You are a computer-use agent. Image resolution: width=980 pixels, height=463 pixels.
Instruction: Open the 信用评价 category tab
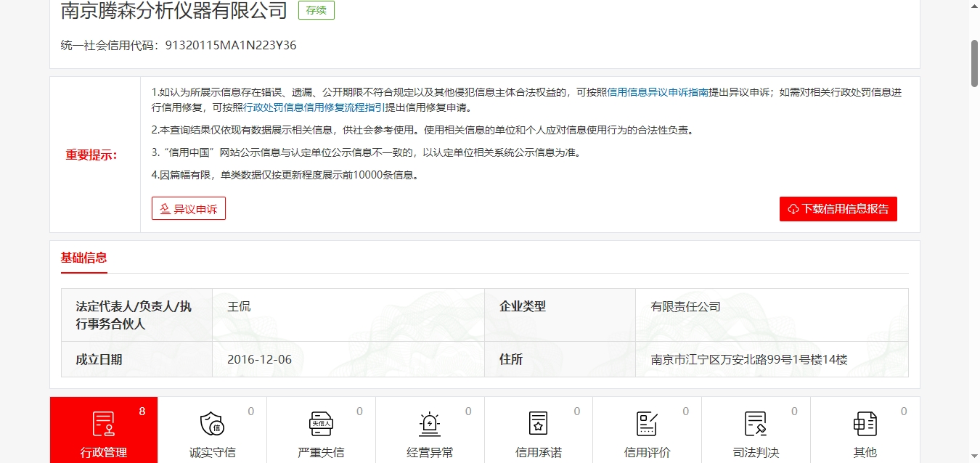[x=648, y=430]
